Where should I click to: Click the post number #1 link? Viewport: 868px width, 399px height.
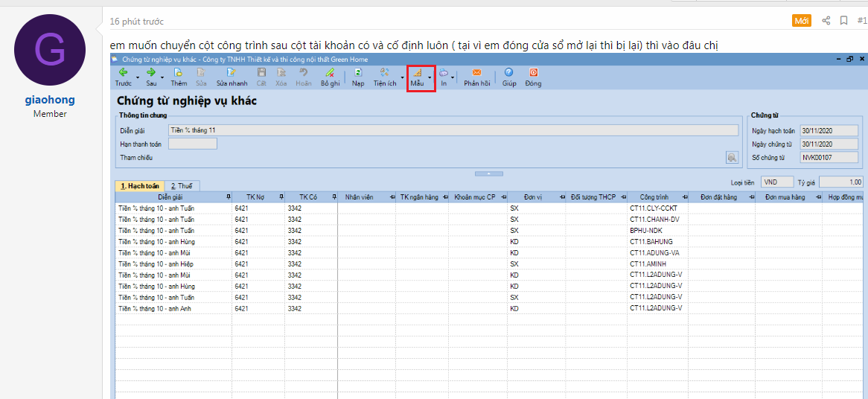[861, 21]
